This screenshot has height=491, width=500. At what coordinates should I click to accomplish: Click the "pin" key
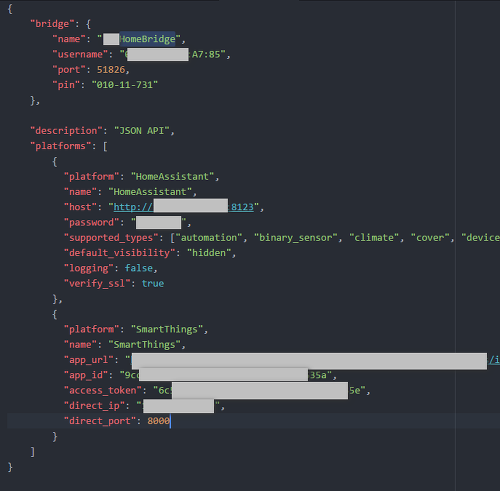coord(66,85)
